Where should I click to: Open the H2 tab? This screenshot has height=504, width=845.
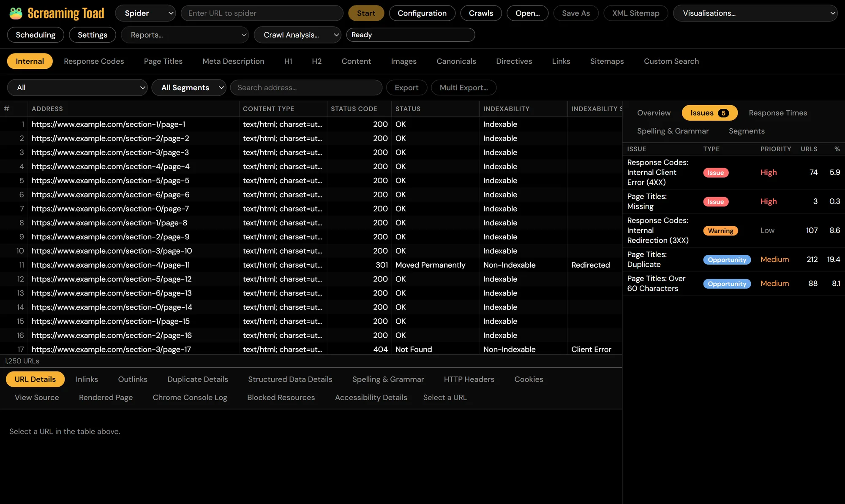(x=316, y=61)
